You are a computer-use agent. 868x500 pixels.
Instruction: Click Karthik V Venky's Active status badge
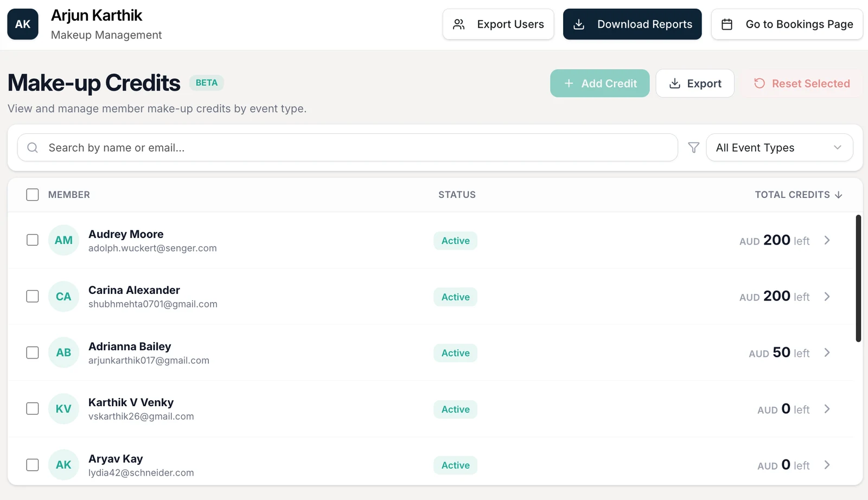click(x=455, y=409)
